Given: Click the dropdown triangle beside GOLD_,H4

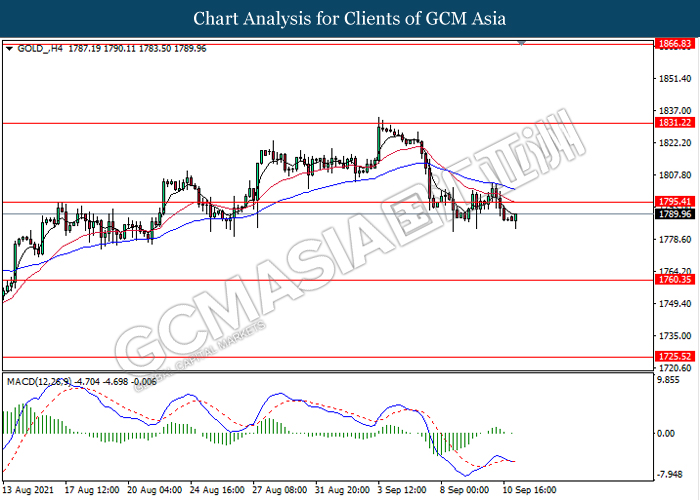Looking at the screenshot, I should 9,49.
